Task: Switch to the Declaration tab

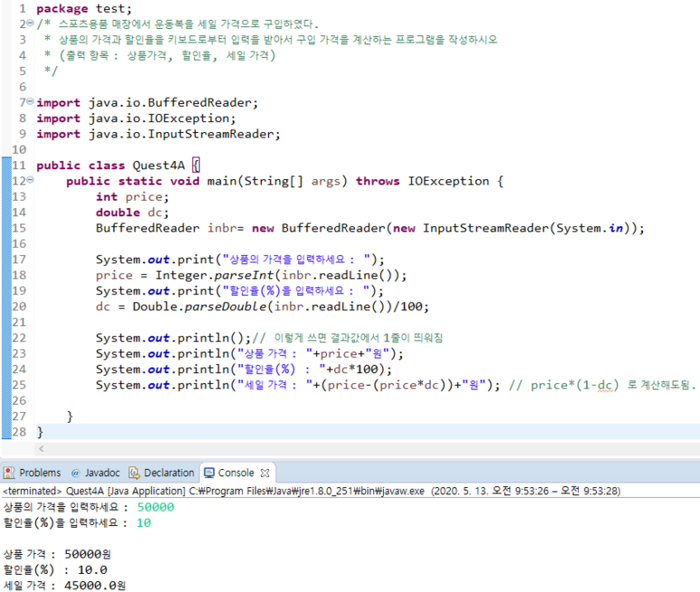Action: tap(168, 473)
